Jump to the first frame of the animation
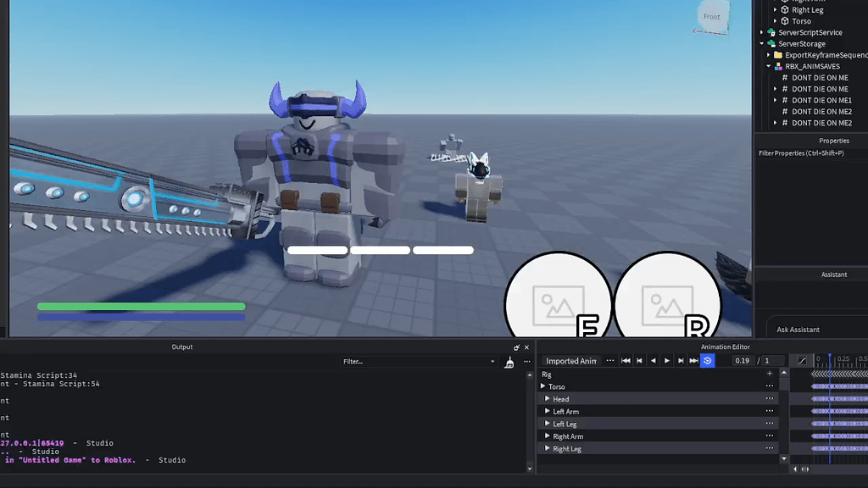The width and height of the screenshot is (868, 488). [x=626, y=361]
